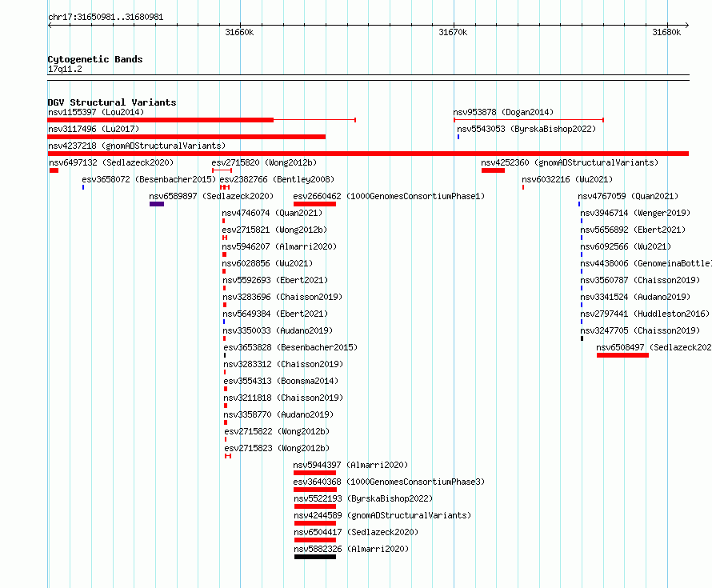Click esv2715822 (Wong2012b) label
The height and width of the screenshot is (588, 712).
click(277, 431)
